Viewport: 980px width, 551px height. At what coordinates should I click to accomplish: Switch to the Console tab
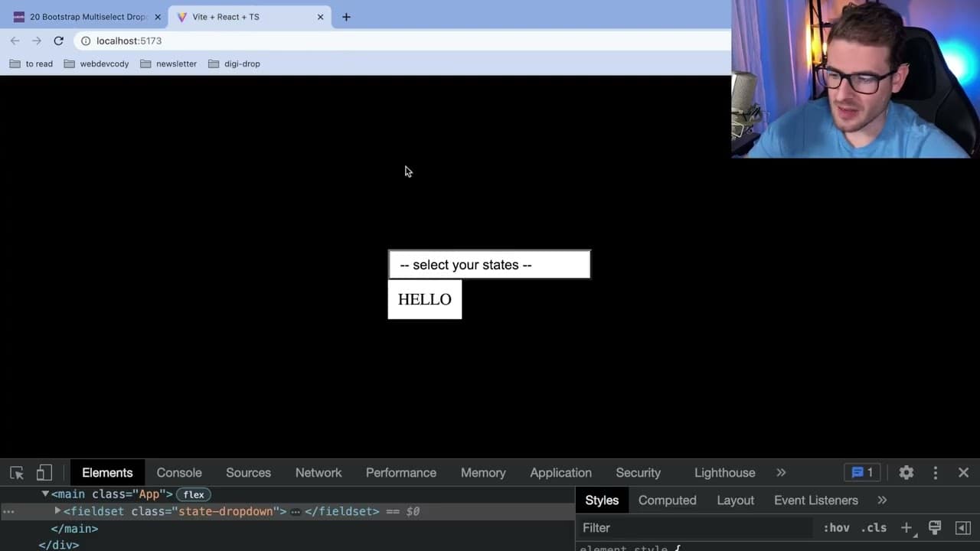click(179, 473)
